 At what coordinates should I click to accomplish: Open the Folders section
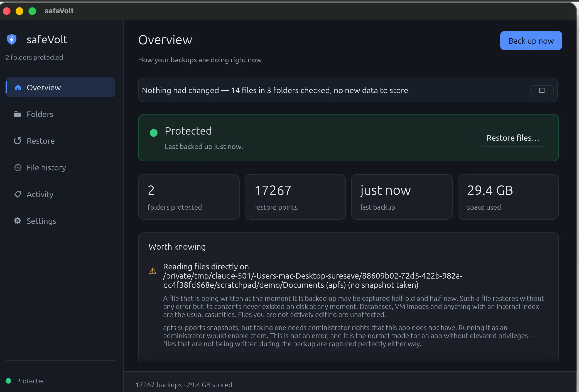click(60, 114)
